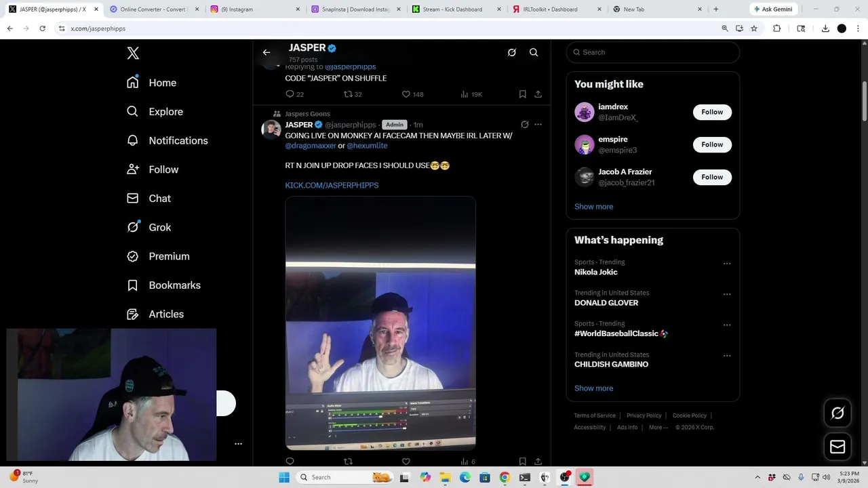This screenshot has height=488, width=868.
Task: Open Notifications in the sidebar
Action: click(x=167, y=140)
